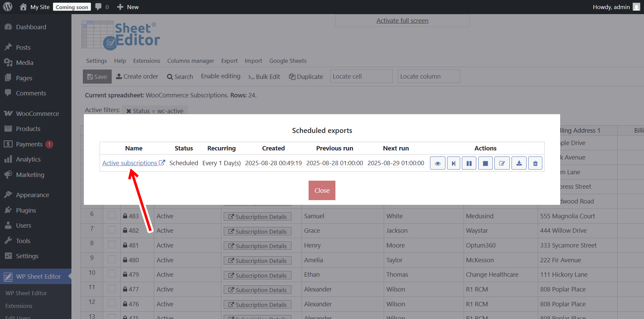
Task: Click the admin user avatar
Action: pyautogui.click(x=636, y=7)
